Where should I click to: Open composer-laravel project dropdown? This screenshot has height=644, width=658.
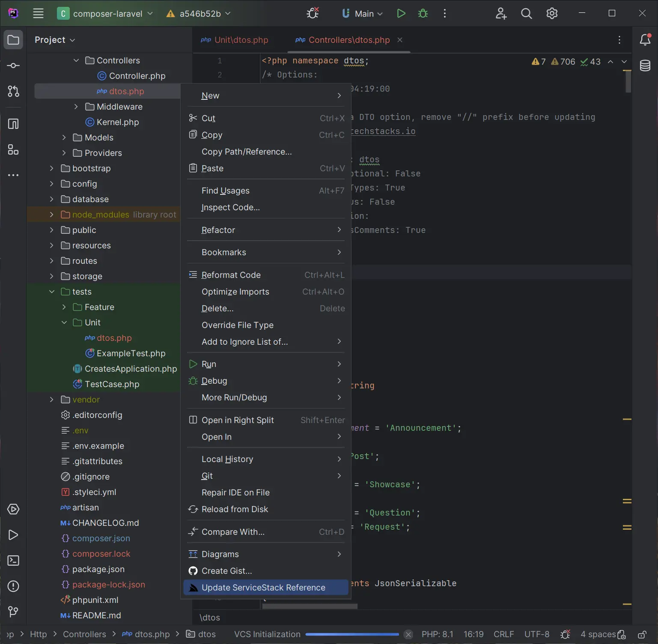pos(105,13)
